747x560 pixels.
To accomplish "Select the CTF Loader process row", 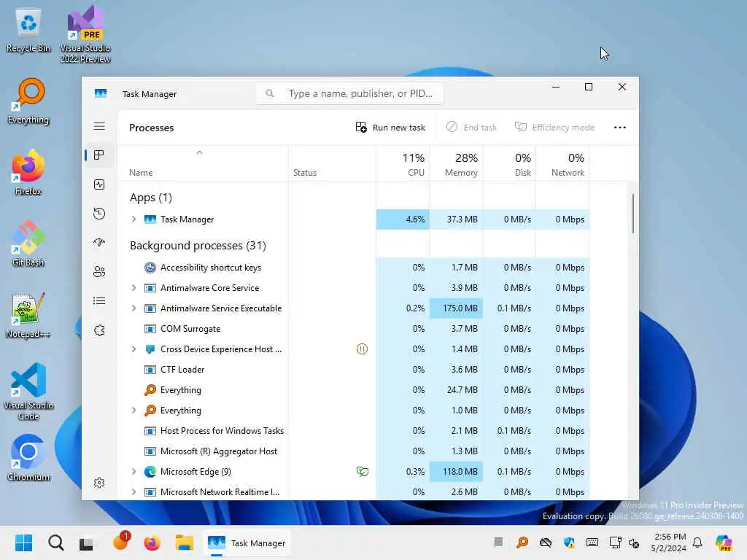I will pos(354,370).
